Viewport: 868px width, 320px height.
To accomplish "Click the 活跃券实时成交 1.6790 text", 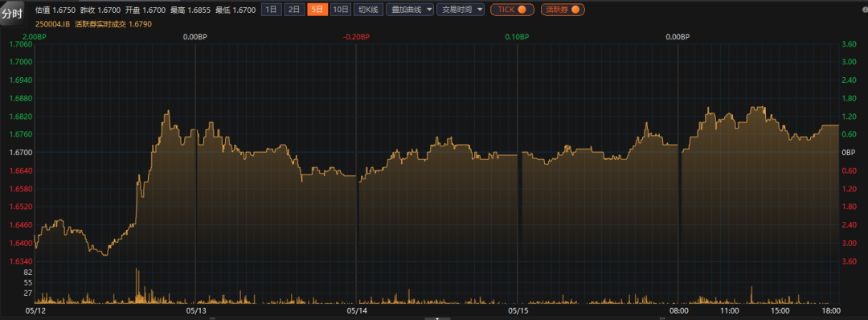I will (113, 24).
